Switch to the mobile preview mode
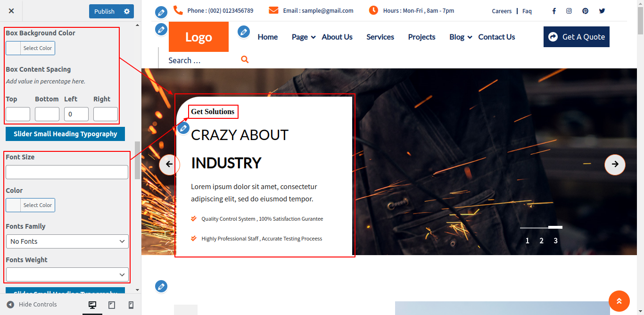The width and height of the screenshot is (644, 315). 131,305
